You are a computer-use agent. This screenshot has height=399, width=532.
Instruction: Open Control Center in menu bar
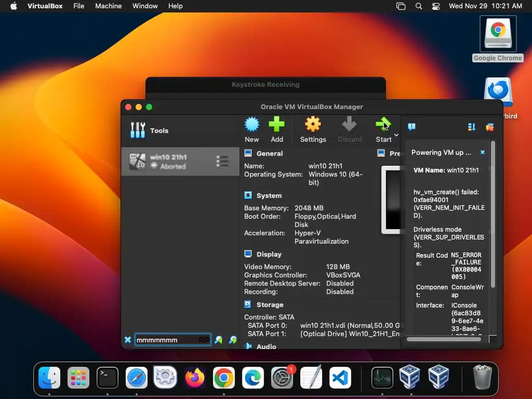coord(436,6)
